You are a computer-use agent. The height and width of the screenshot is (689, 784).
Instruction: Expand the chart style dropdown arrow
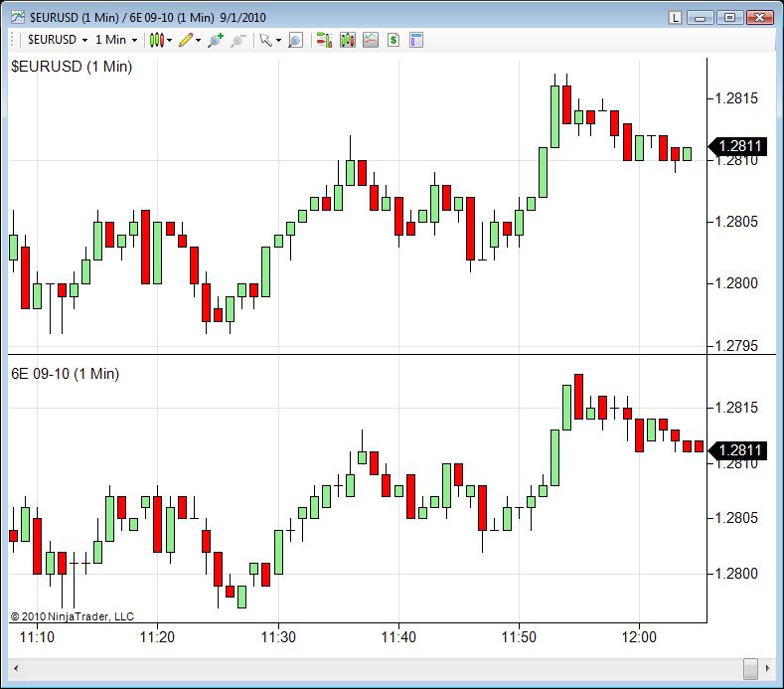(x=170, y=40)
